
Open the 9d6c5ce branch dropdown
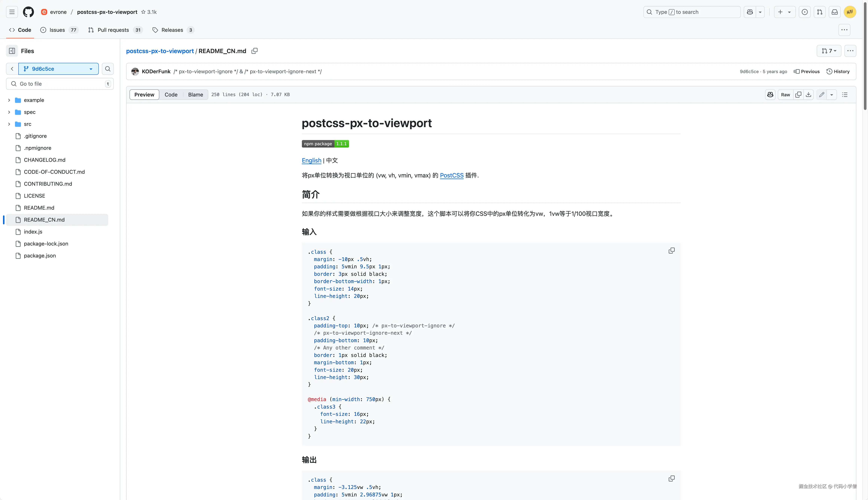[58, 69]
